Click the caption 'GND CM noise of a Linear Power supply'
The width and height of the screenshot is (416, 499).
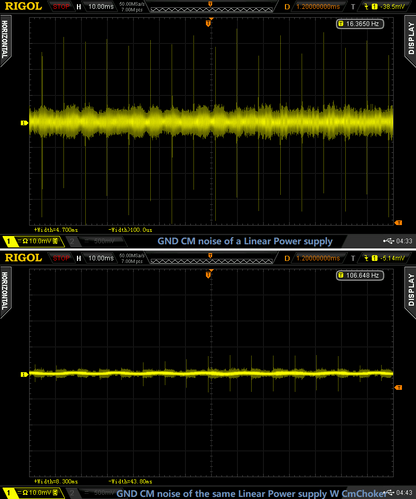[x=245, y=241]
